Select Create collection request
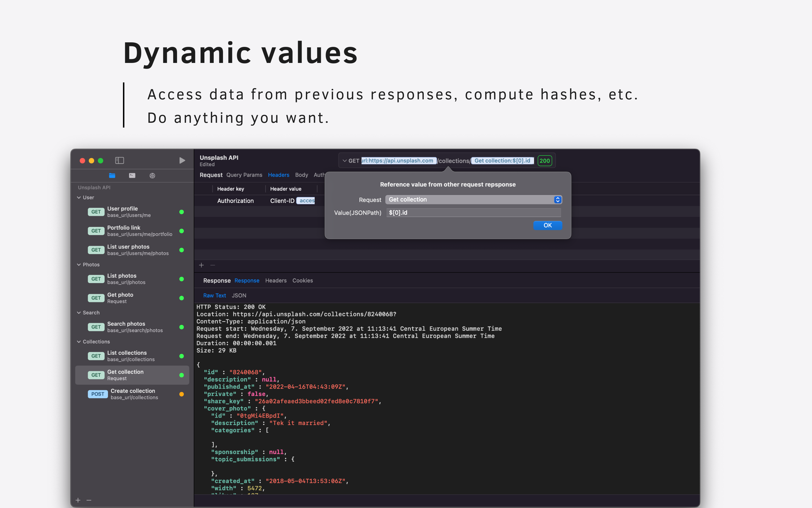Image resolution: width=812 pixels, height=508 pixels. coord(132,394)
